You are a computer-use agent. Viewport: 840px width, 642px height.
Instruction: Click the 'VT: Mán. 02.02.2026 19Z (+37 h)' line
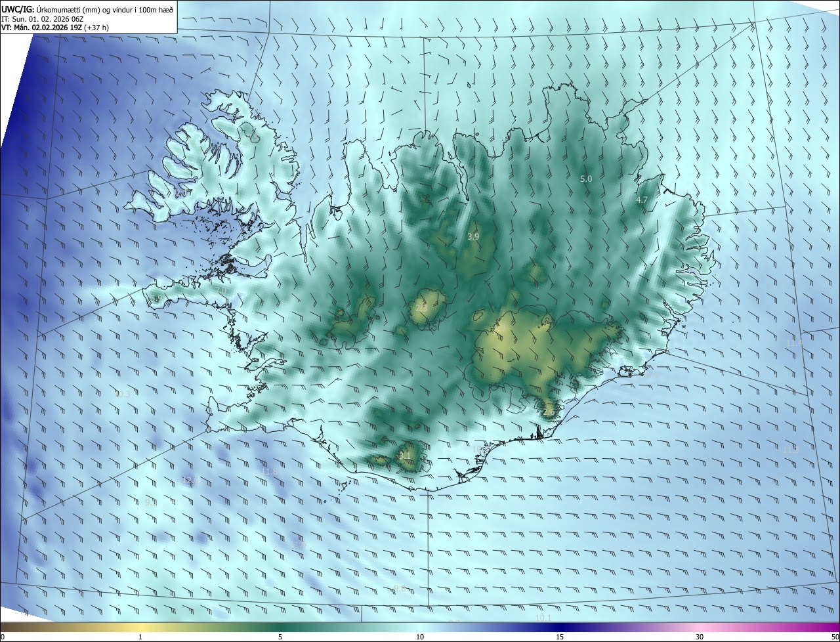click(x=54, y=28)
